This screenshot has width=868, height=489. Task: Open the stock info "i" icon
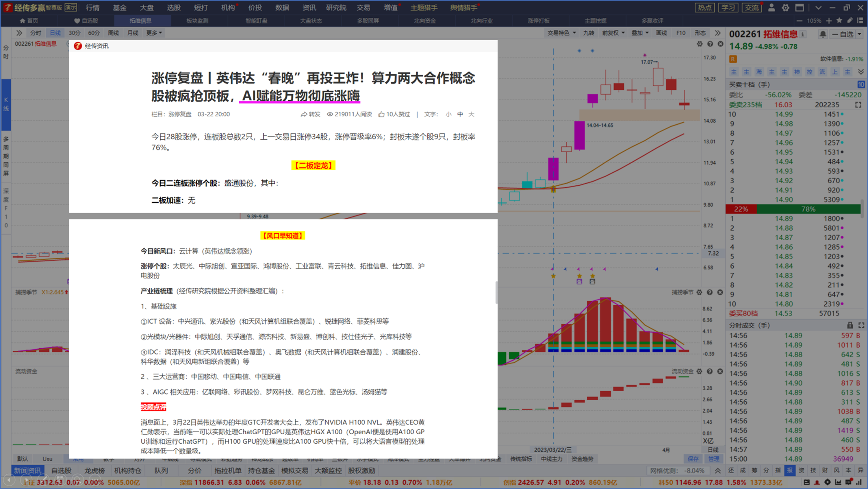[803, 34]
